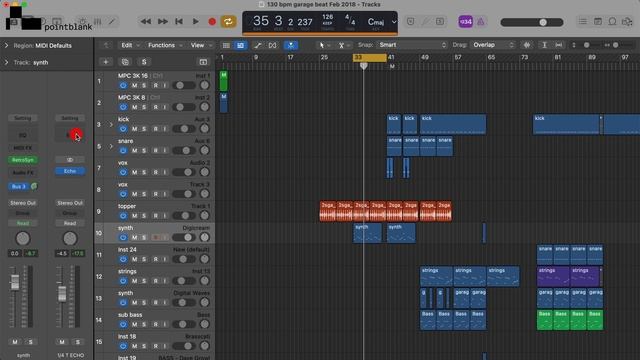
Task: Click the vertical auto zoom button
Action: (544, 45)
